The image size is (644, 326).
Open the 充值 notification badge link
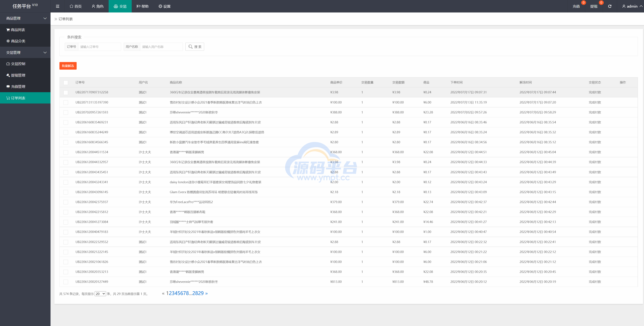point(576,6)
